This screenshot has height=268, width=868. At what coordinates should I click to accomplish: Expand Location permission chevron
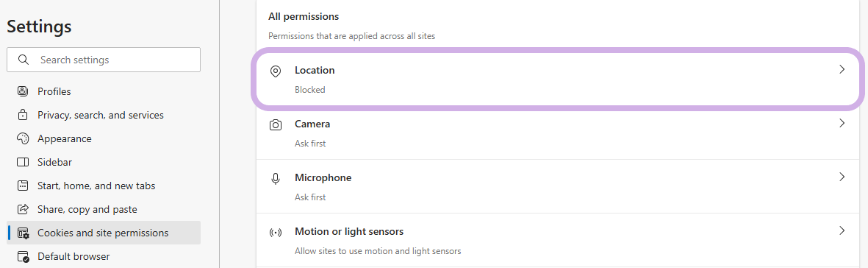point(842,69)
